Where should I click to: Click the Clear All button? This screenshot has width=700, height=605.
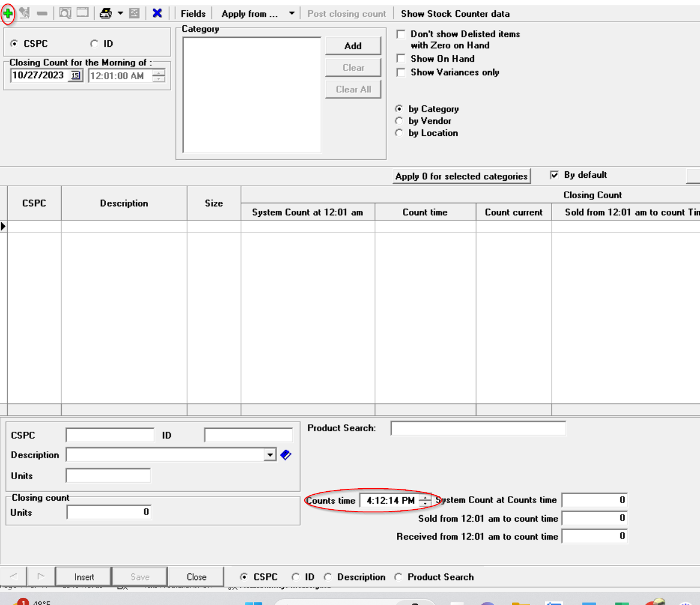353,90
